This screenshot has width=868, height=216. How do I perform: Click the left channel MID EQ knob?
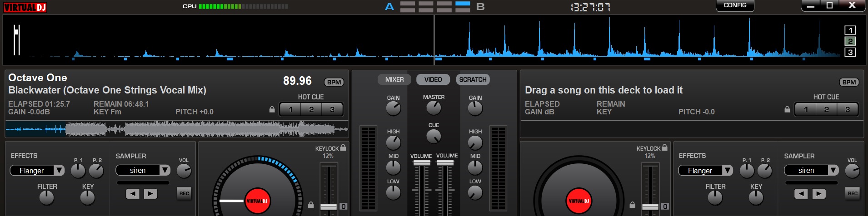tap(393, 167)
